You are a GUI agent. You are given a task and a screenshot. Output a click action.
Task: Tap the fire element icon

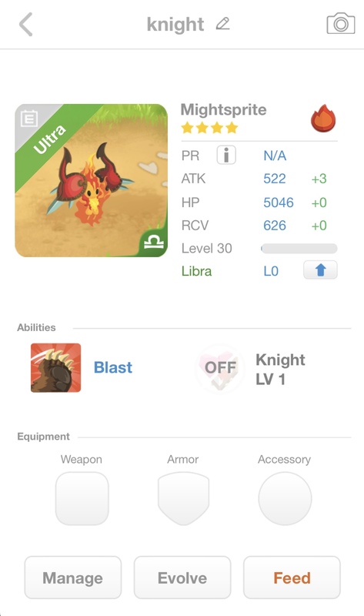323,118
